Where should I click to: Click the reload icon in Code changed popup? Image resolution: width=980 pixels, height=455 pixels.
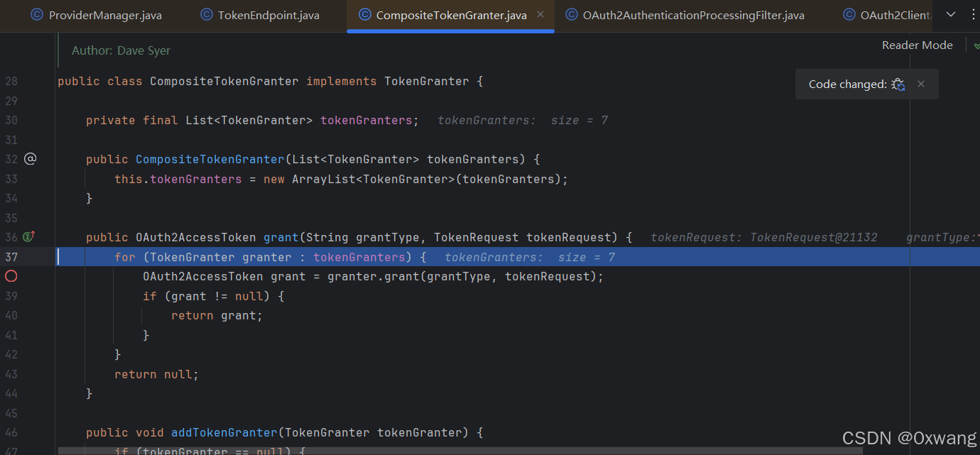pyautogui.click(x=898, y=84)
